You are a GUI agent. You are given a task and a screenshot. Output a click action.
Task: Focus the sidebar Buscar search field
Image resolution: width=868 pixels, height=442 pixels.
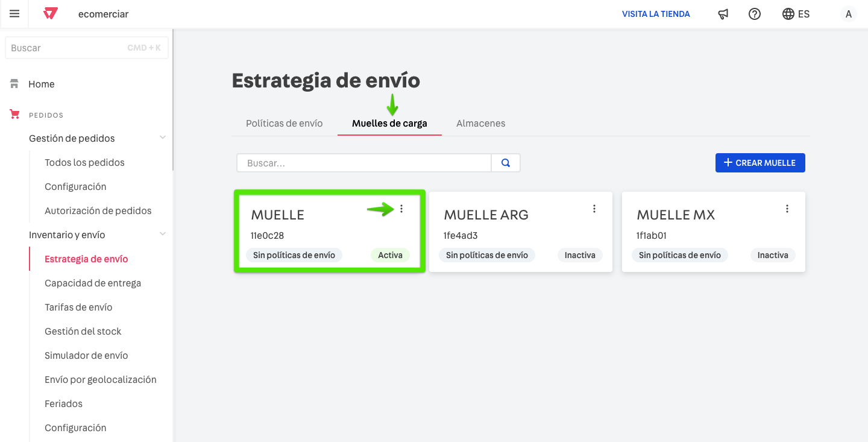click(87, 48)
